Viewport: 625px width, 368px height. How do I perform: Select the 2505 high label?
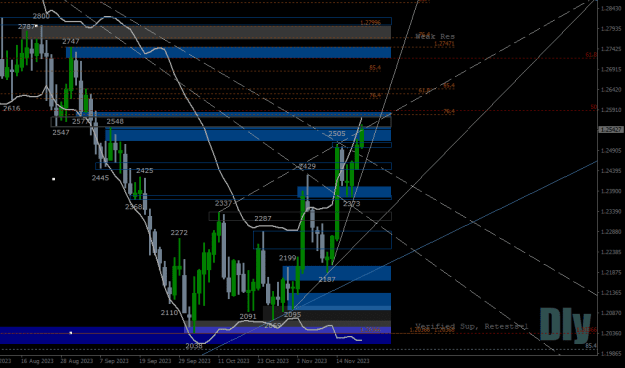(337, 134)
